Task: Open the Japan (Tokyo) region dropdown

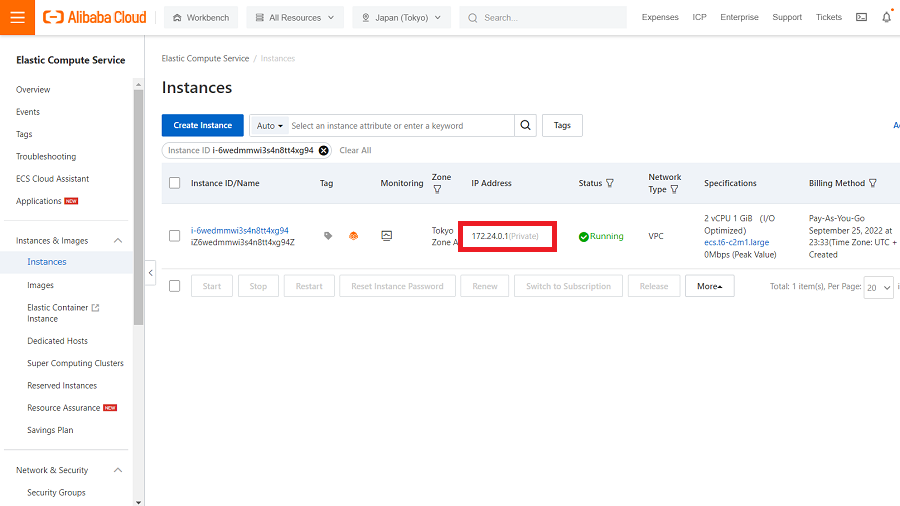Action: click(401, 17)
